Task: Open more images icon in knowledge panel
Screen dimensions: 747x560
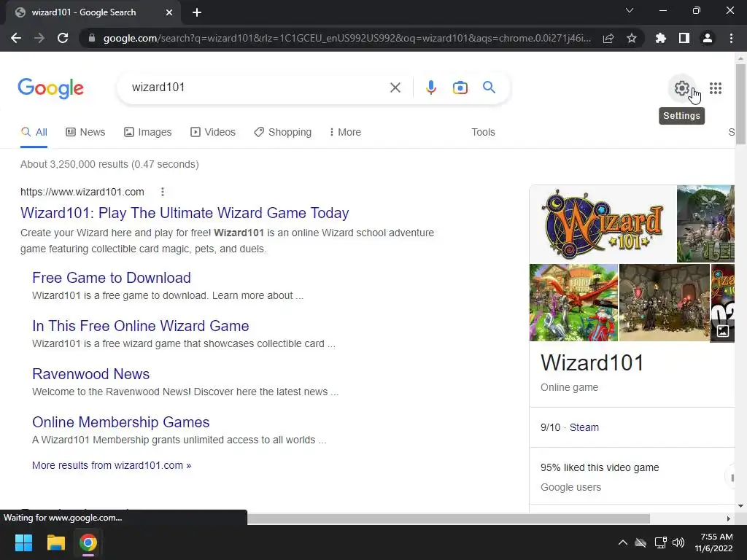Action: (x=723, y=331)
